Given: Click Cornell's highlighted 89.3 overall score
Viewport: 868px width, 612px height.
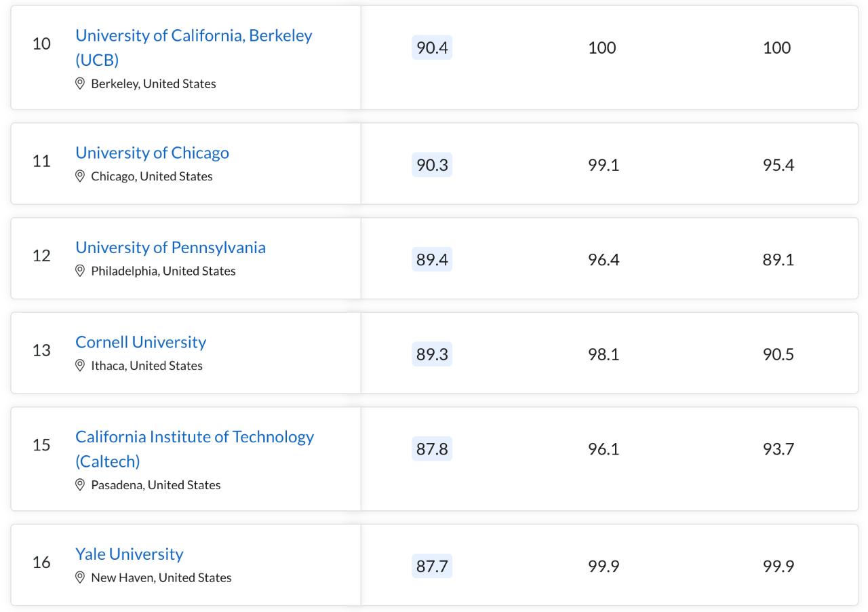Looking at the screenshot, I should tap(432, 354).
